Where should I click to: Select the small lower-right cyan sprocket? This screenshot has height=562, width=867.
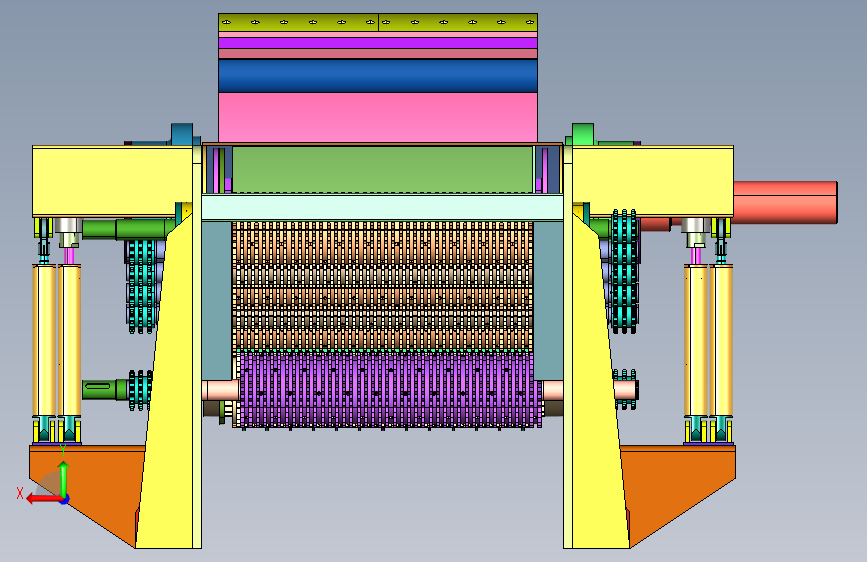point(625,389)
